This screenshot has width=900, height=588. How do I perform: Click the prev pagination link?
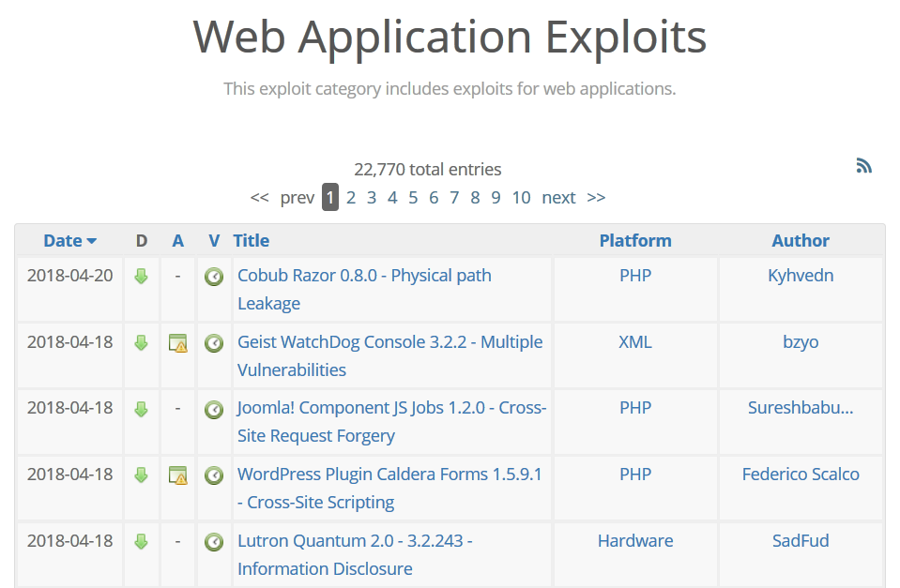point(297,197)
